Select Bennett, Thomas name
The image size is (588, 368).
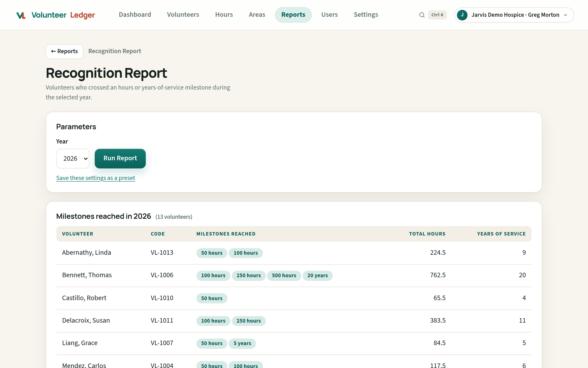(x=87, y=275)
